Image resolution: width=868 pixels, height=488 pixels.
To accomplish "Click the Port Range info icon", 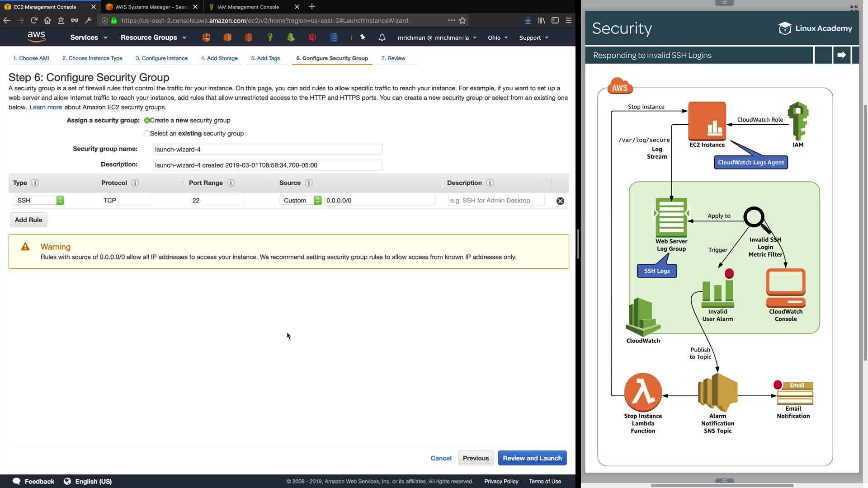I will pyautogui.click(x=231, y=183).
